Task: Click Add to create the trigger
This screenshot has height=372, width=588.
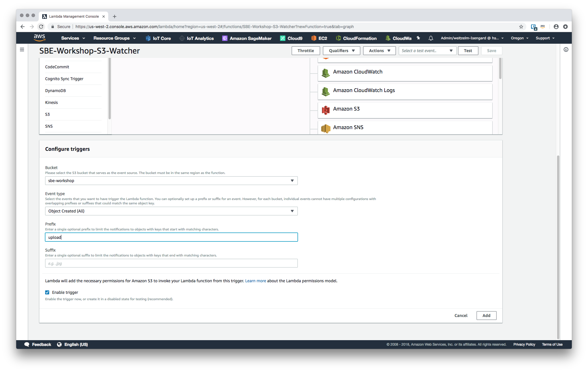Action: click(x=486, y=316)
